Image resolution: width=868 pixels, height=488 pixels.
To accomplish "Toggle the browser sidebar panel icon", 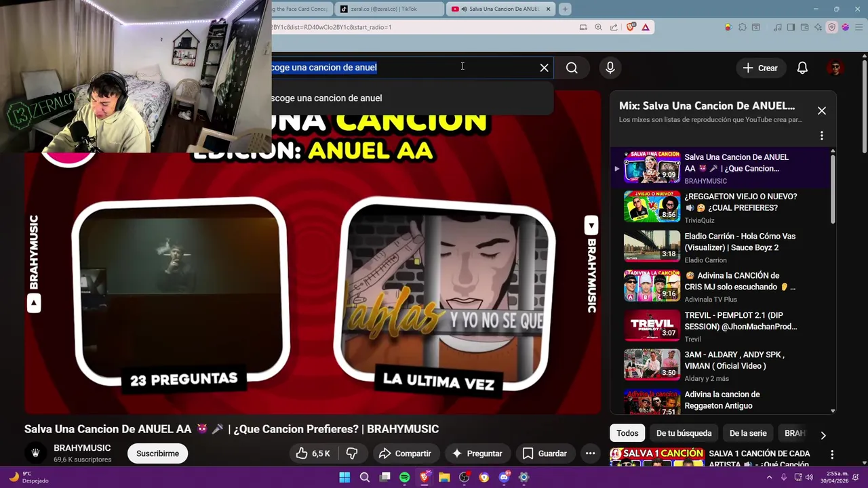I will (x=791, y=27).
